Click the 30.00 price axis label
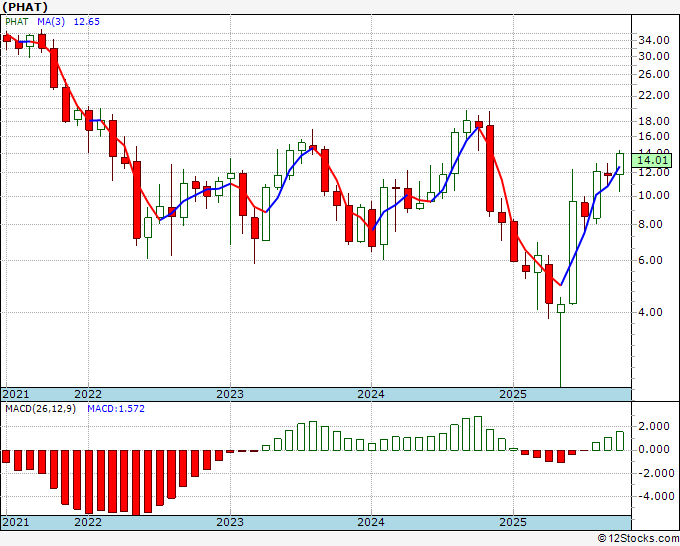Screen dimensions: 680x546 654,56
